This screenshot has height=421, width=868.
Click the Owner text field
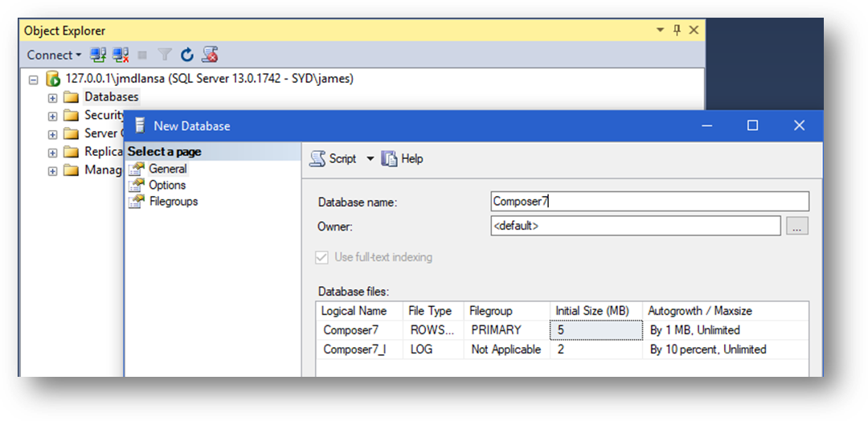635,227
